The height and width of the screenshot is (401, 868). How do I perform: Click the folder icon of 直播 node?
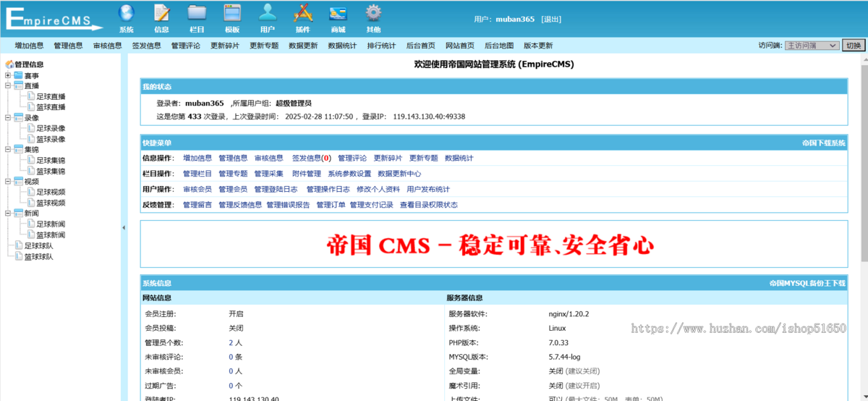pos(18,85)
